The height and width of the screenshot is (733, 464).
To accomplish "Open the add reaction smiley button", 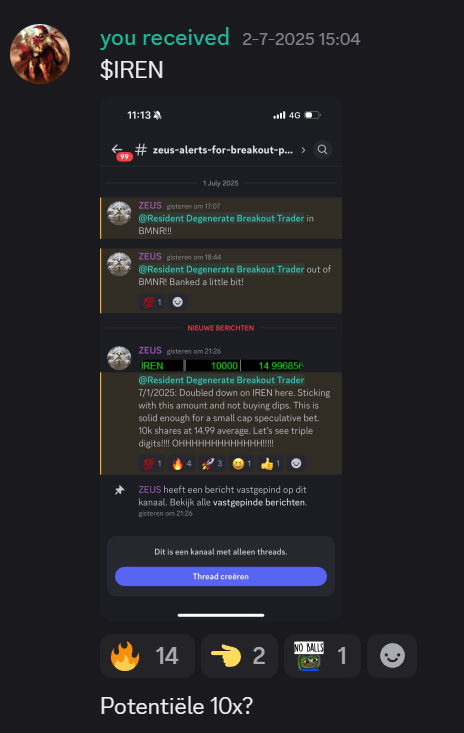I will click(x=392, y=656).
